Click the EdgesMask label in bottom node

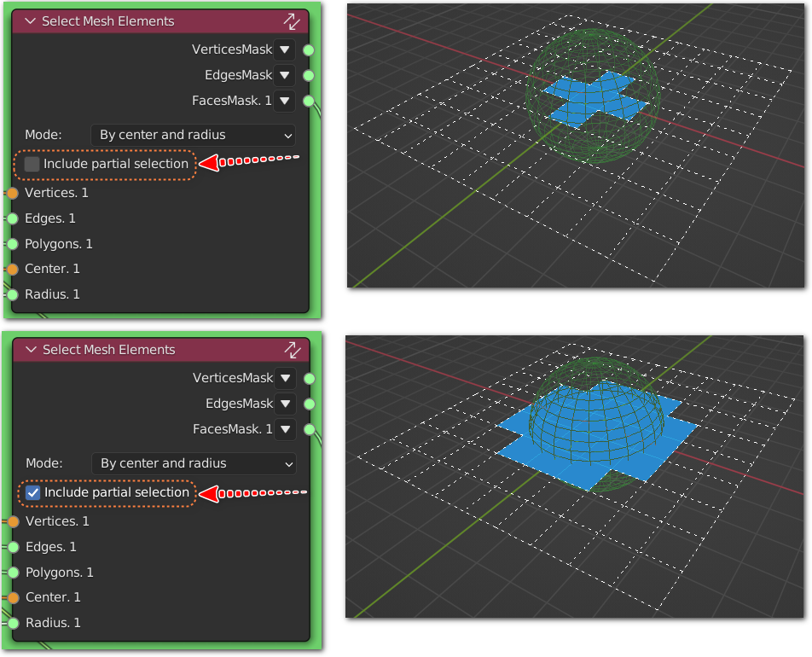239,404
